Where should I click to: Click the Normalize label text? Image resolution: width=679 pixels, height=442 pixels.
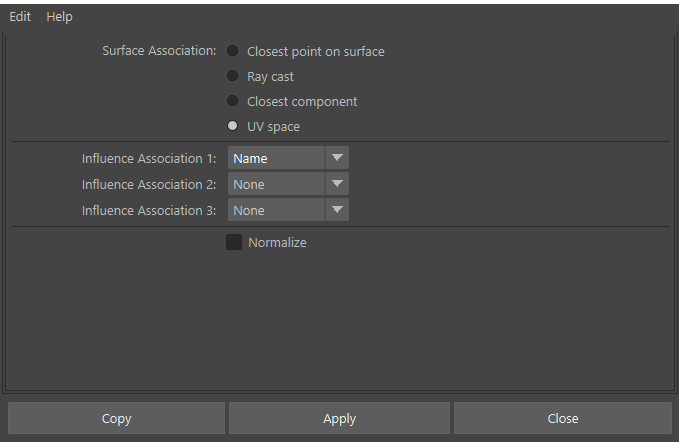pos(277,242)
